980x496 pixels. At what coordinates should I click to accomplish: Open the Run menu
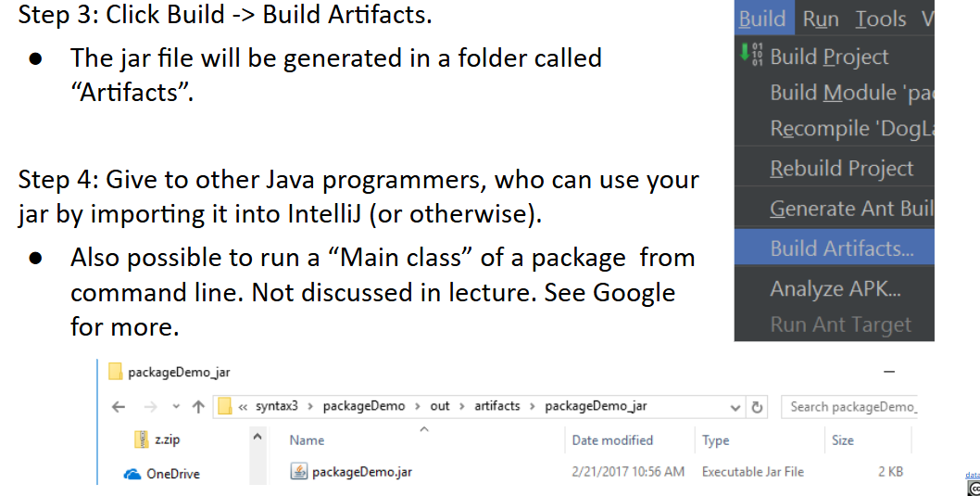pyautogui.click(x=820, y=19)
